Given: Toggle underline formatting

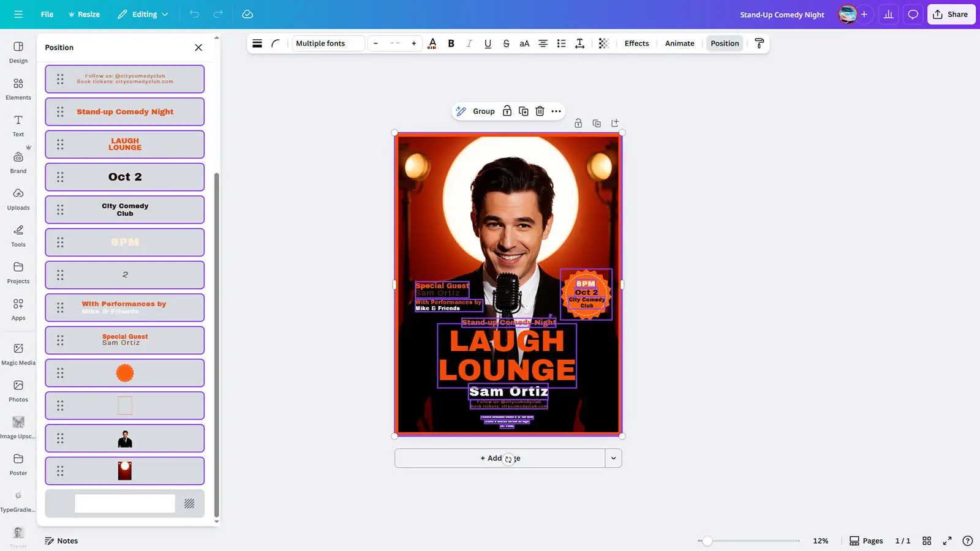Looking at the screenshot, I should coord(488,43).
